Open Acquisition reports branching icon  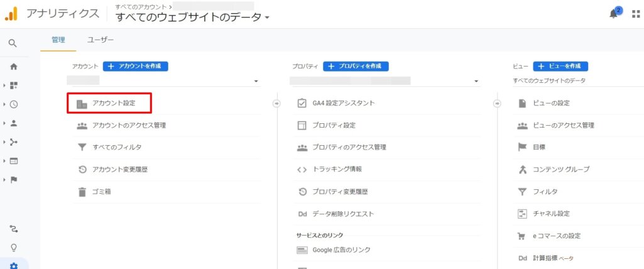point(14,142)
